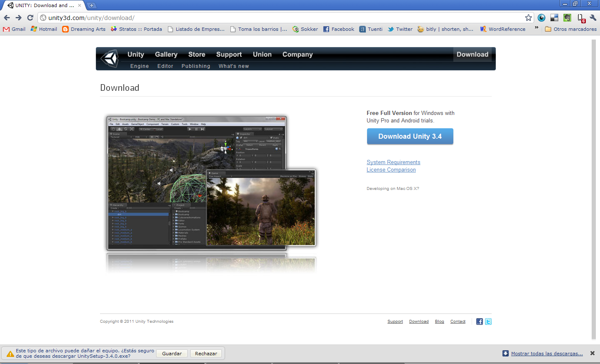Close the UNITY: Download tab
The width and height of the screenshot is (600, 364).
click(x=80, y=5)
